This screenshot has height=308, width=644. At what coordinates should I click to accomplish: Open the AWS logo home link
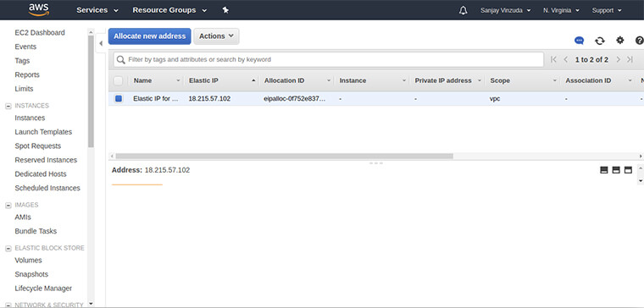coord(39,10)
